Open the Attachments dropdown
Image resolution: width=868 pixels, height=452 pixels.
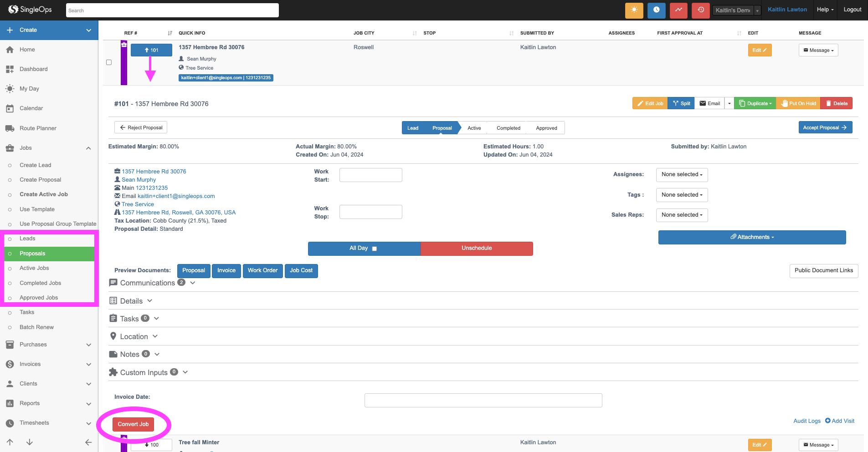point(752,237)
